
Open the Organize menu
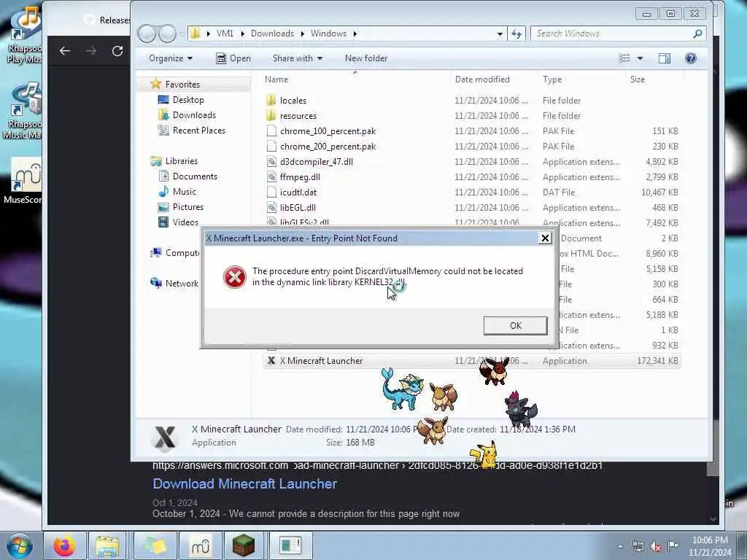[x=171, y=58]
